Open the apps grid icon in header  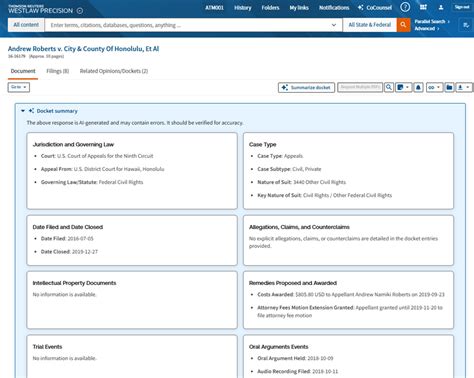[x=423, y=7]
